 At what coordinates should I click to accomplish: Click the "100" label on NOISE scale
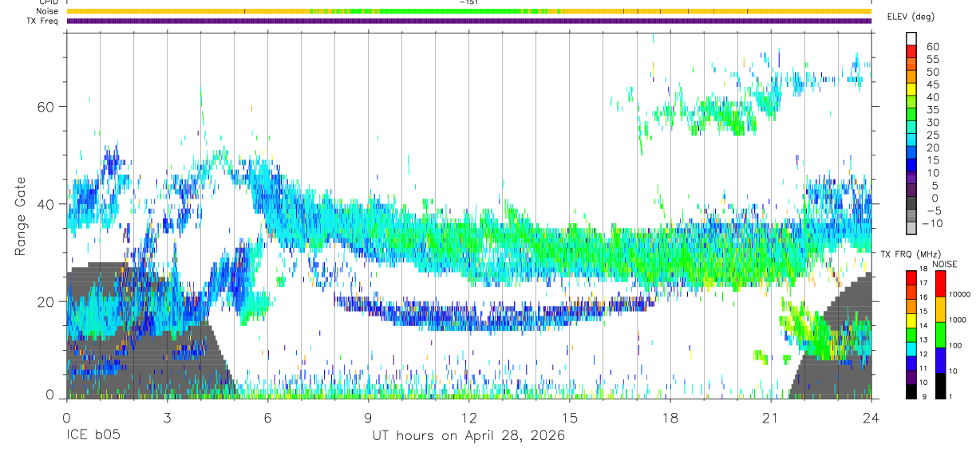pyautogui.click(x=956, y=345)
